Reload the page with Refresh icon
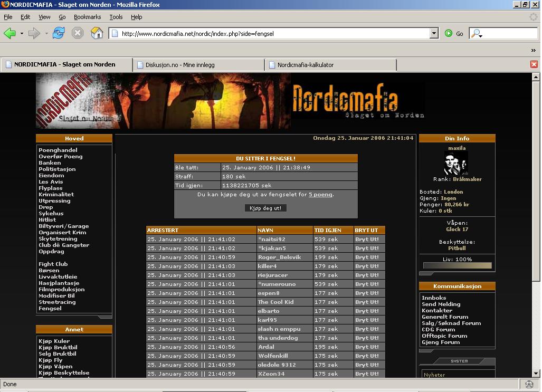 click(x=59, y=33)
